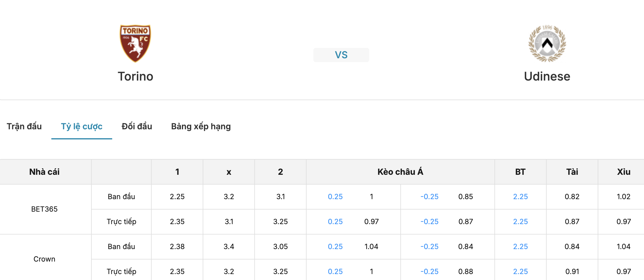Click the Udinese club crest logo

click(547, 43)
